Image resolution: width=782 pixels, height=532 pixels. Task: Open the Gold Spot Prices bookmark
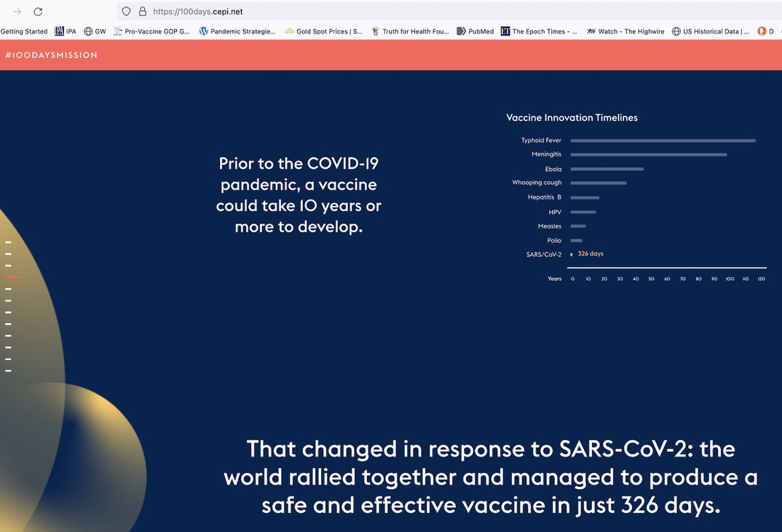[x=324, y=31]
